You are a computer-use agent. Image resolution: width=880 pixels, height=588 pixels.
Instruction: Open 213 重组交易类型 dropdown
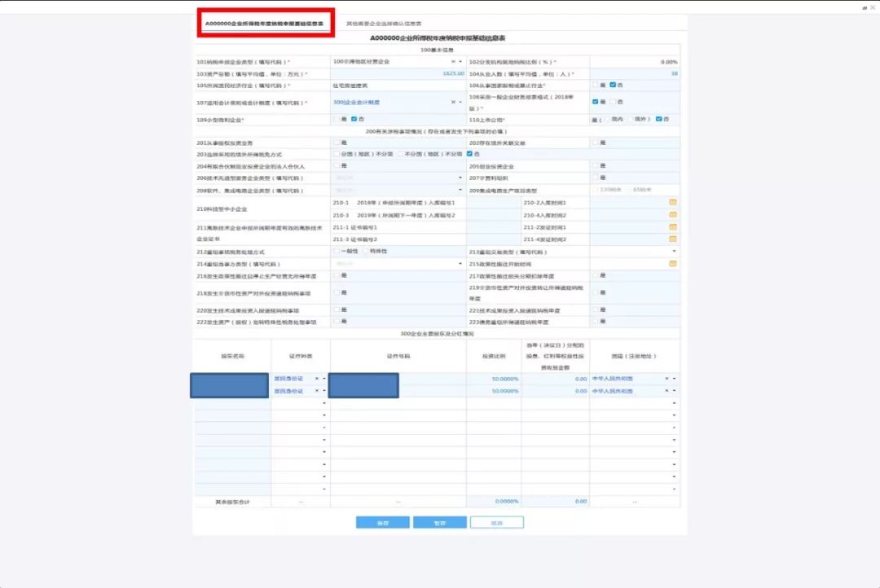coord(674,252)
